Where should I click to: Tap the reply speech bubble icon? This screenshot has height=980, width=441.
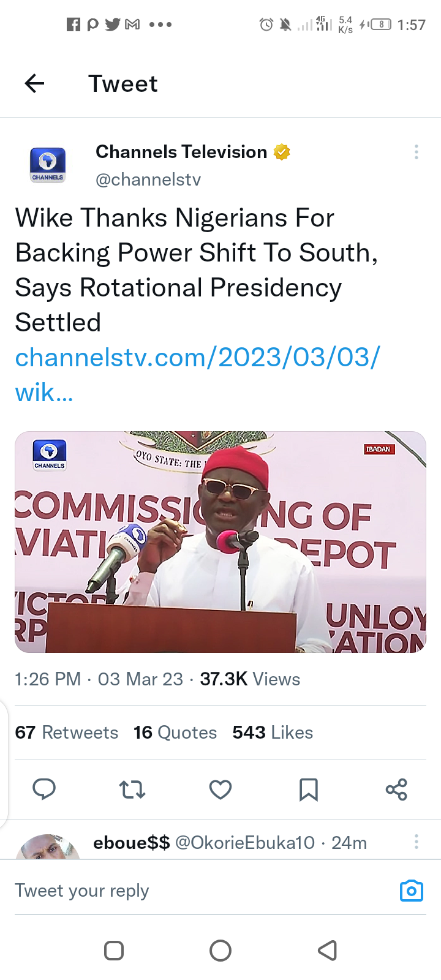[x=44, y=789]
